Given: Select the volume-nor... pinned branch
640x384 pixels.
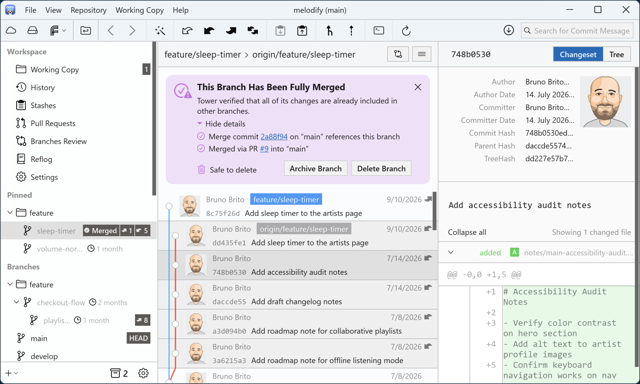Looking at the screenshot, I should [x=80, y=249].
